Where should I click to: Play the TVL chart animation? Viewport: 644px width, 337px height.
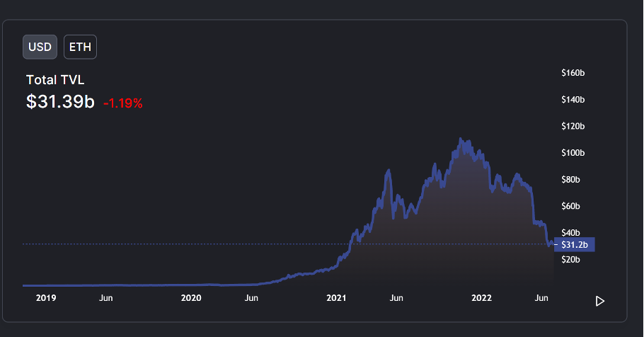point(599,301)
